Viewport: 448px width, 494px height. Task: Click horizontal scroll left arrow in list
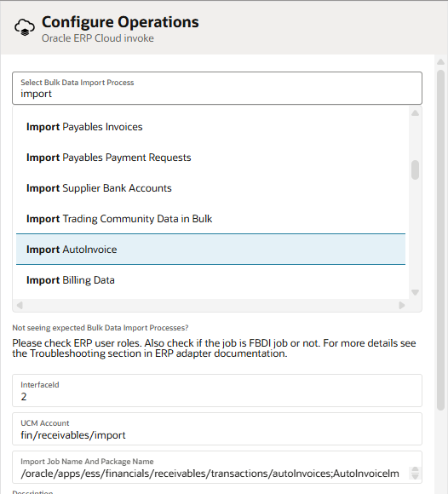(20, 305)
